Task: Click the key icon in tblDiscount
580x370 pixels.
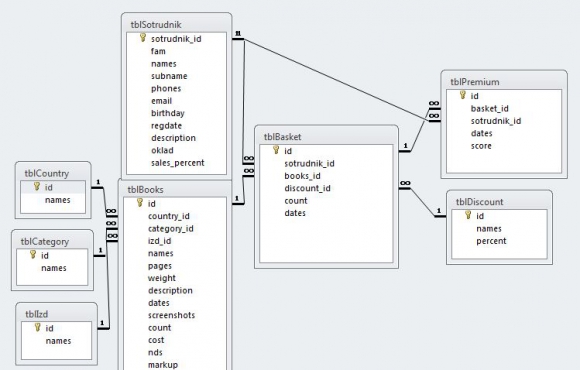Action: click(x=468, y=215)
